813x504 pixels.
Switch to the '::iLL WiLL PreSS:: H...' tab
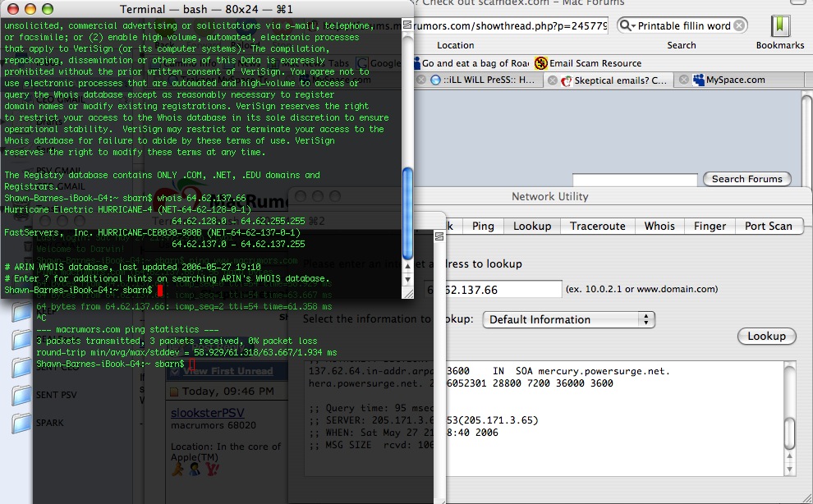point(482,80)
